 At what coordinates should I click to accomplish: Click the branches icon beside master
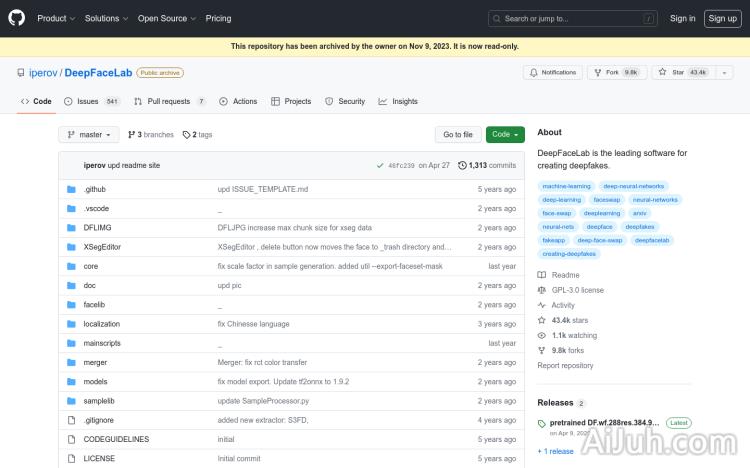click(x=132, y=134)
